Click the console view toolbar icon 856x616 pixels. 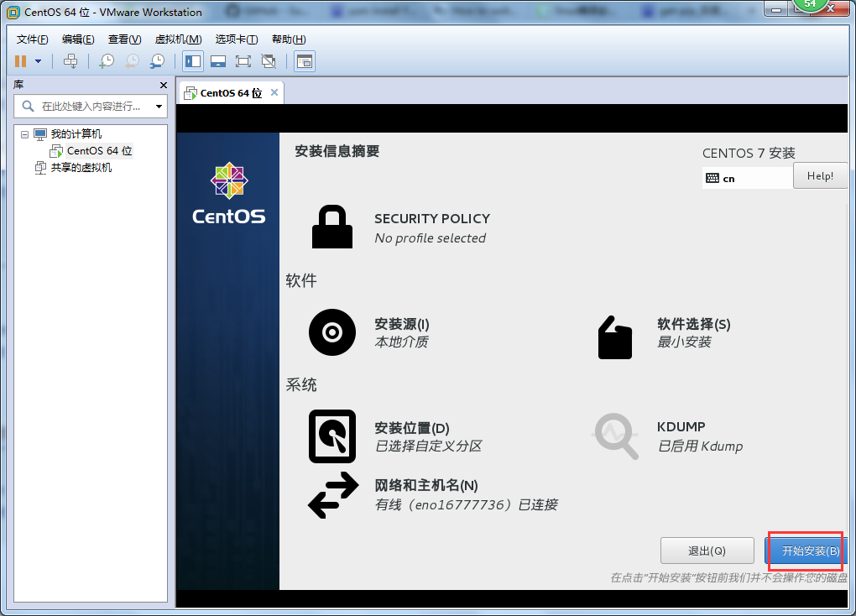(305, 61)
